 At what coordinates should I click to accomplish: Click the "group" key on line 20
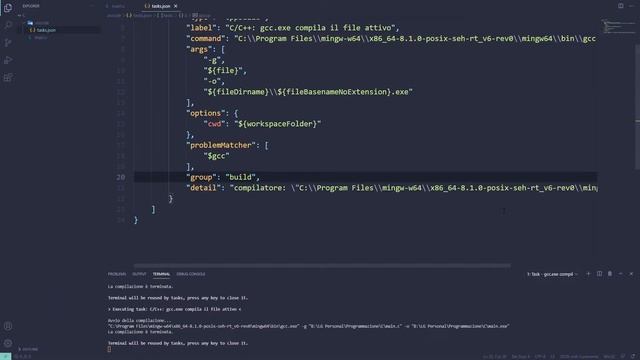point(201,177)
